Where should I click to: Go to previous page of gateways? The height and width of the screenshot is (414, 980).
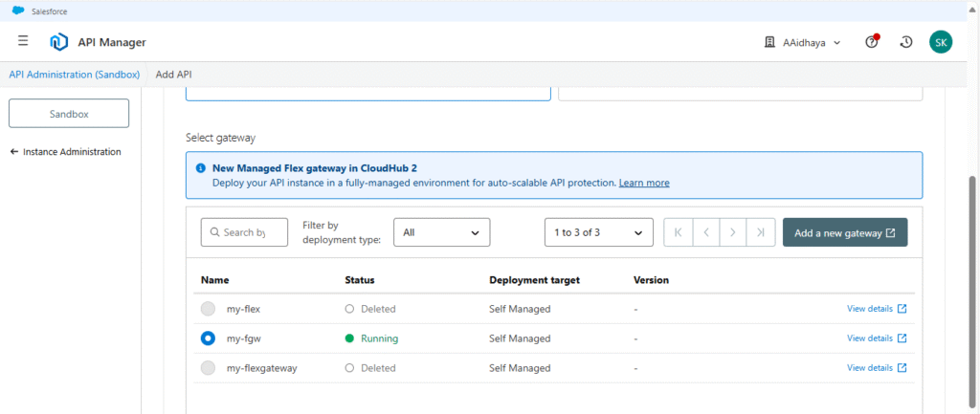click(x=705, y=232)
